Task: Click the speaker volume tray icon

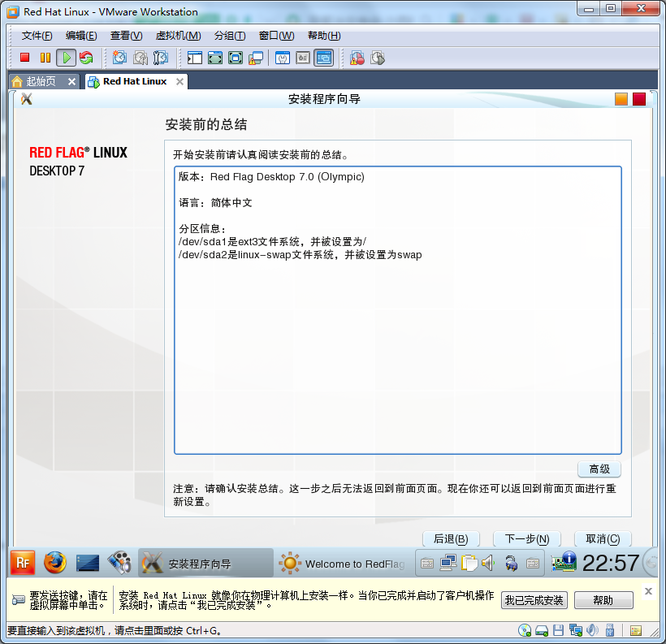Action: (x=488, y=564)
